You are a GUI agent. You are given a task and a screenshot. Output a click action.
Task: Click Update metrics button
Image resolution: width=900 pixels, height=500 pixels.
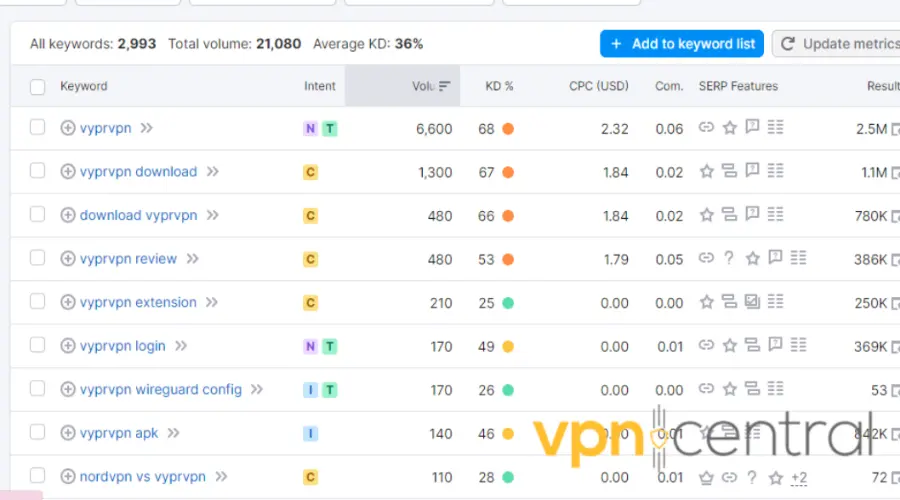(x=836, y=44)
